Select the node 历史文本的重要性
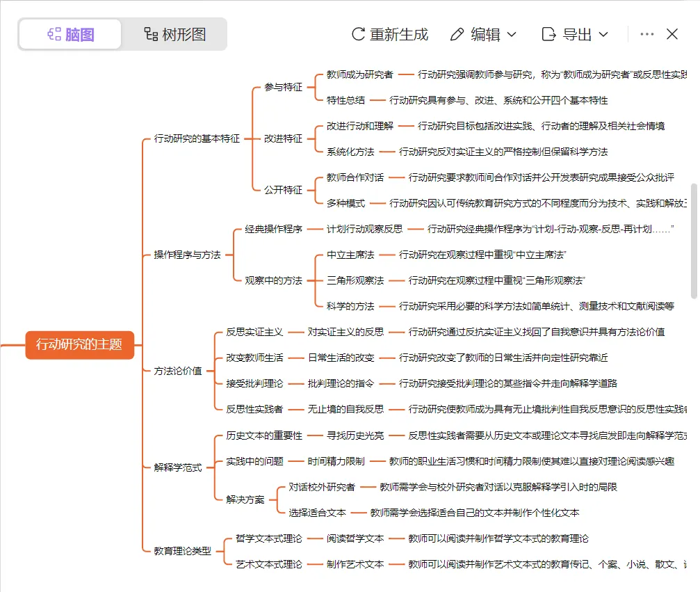Viewport: 700px width, 592px height. click(264, 435)
